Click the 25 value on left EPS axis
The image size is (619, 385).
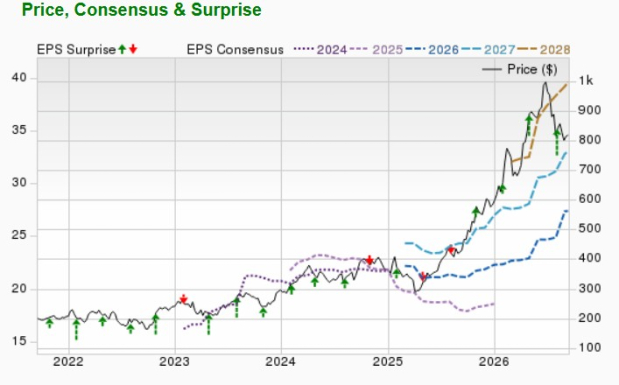click(x=19, y=236)
